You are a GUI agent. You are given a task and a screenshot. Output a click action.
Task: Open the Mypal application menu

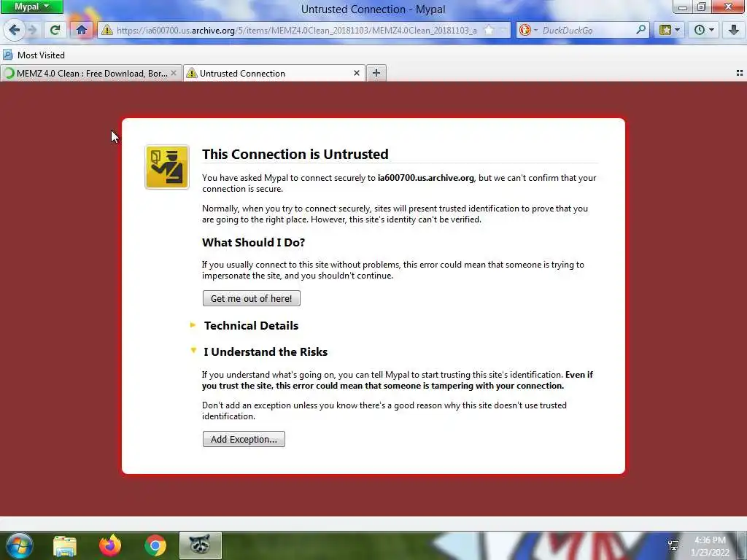[31, 7]
